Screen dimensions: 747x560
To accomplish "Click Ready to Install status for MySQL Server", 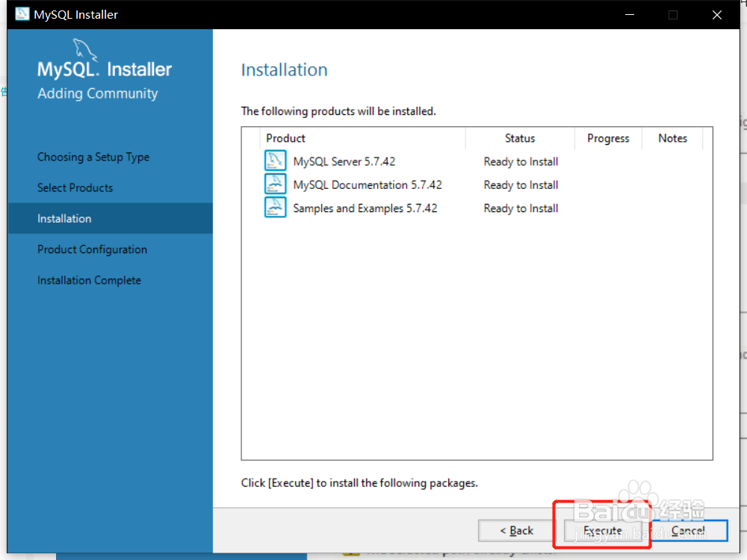I will point(521,161).
